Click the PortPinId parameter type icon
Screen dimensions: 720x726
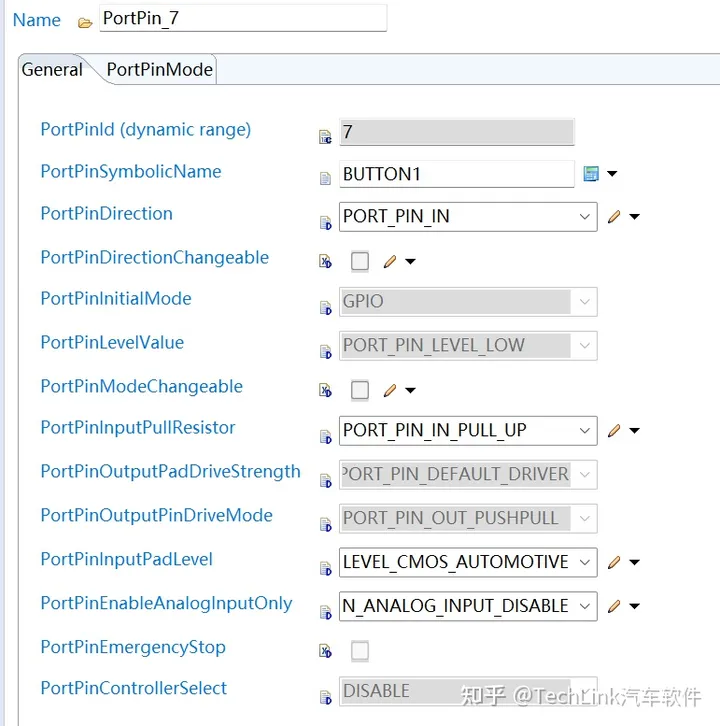tap(326, 137)
